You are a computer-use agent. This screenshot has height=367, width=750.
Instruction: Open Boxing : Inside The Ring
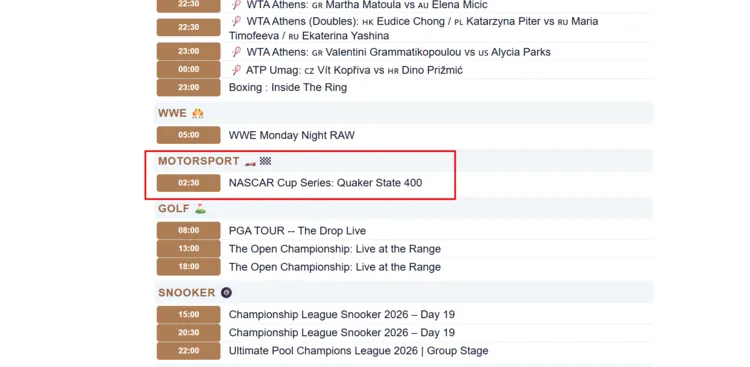(x=288, y=88)
